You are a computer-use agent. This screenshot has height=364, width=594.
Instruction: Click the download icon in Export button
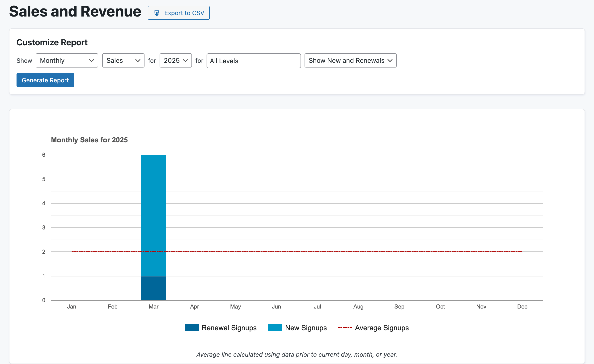tap(157, 13)
